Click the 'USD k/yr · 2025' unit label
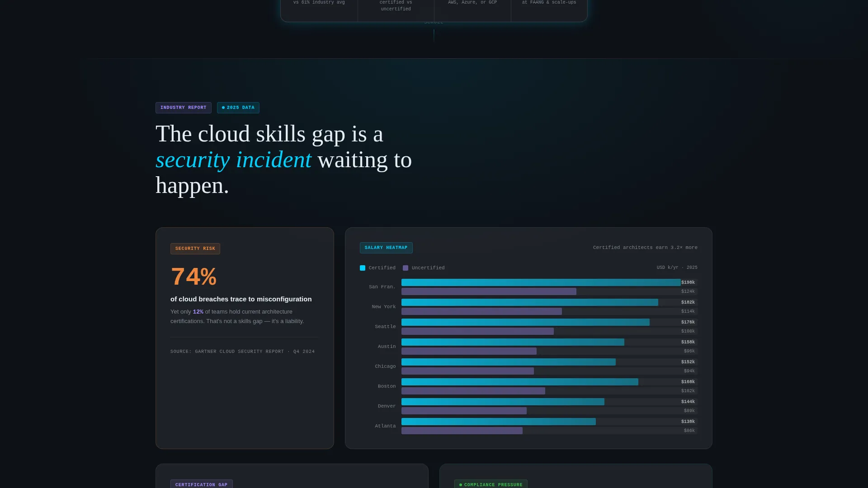The image size is (868, 488). 677,267
